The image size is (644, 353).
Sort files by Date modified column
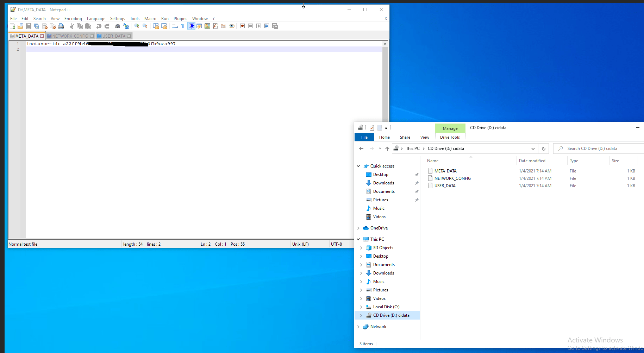tap(532, 161)
